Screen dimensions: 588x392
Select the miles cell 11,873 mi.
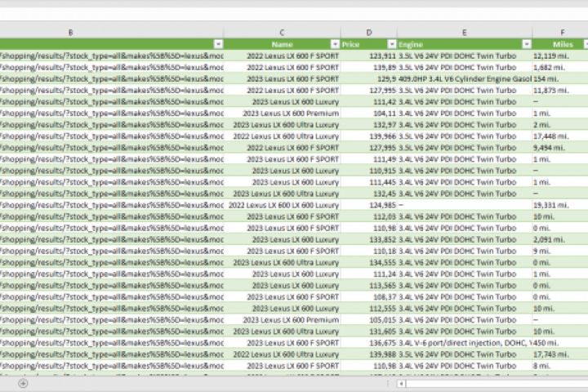click(x=560, y=91)
